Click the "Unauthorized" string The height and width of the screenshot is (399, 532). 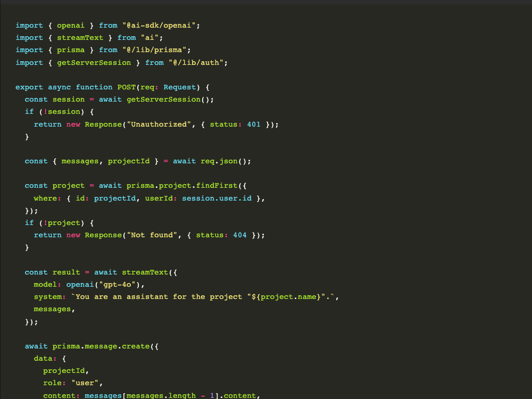coord(159,124)
